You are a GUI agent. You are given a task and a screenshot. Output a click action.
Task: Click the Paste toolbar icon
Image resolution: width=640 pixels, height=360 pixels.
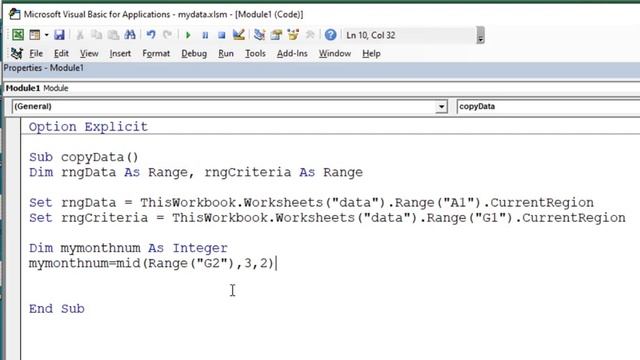click(113, 35)
